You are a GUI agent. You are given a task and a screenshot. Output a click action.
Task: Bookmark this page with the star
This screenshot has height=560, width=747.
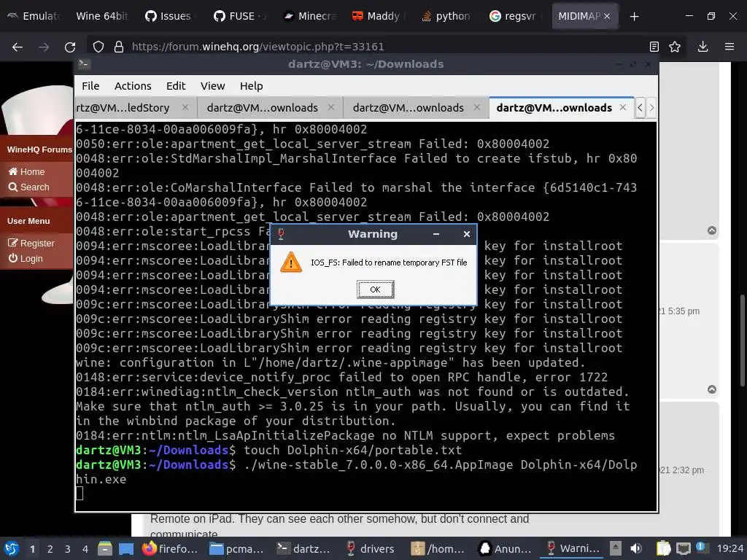coord(675,47)
